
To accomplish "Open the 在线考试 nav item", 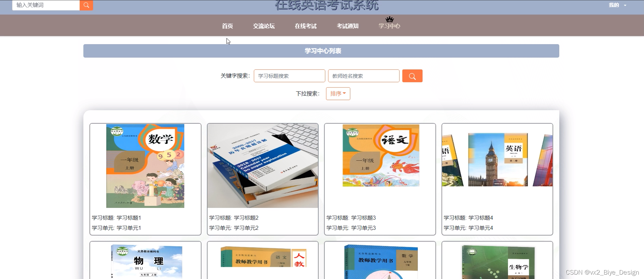I will tap(306, 26).
